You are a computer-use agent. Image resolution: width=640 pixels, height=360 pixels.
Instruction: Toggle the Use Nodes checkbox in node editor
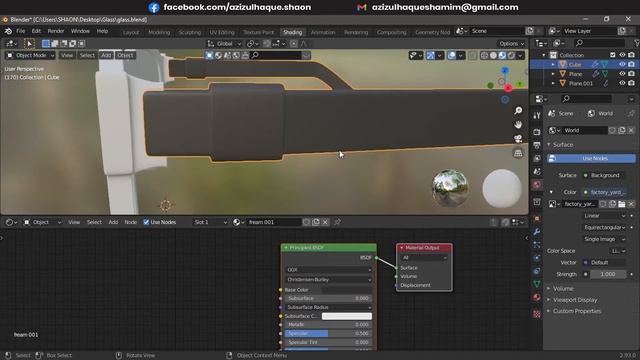point(146,222)
